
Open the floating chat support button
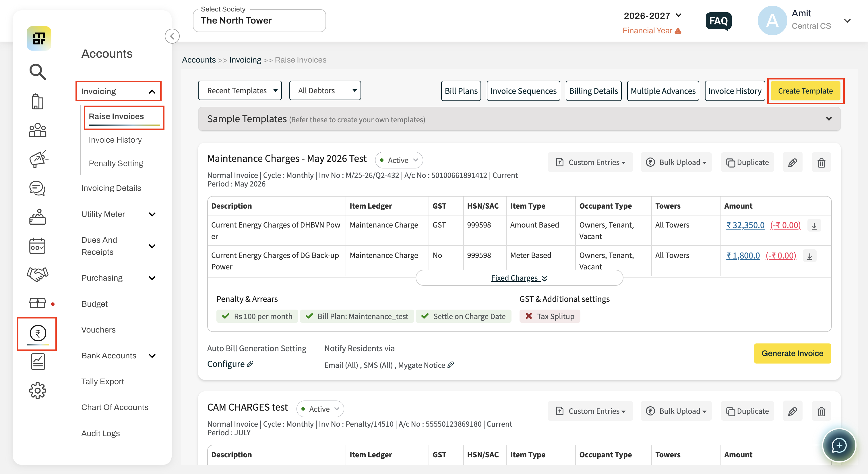pyautogui.click(x=839, y=445)
